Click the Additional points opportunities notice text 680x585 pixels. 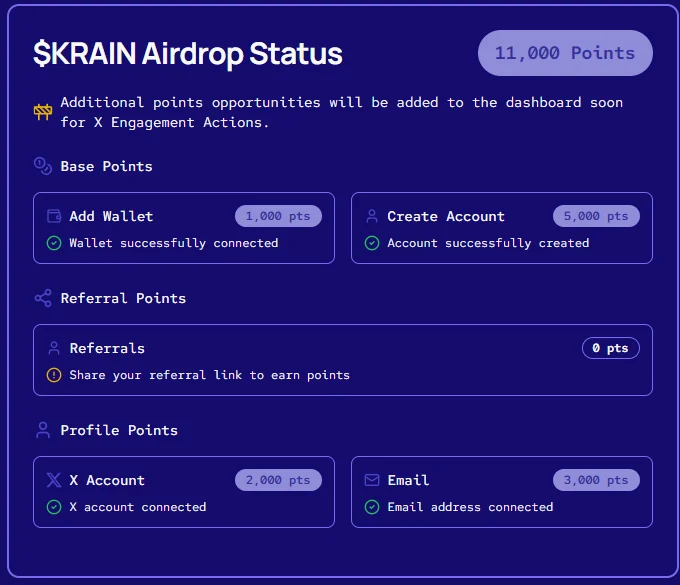click(342, 112)
